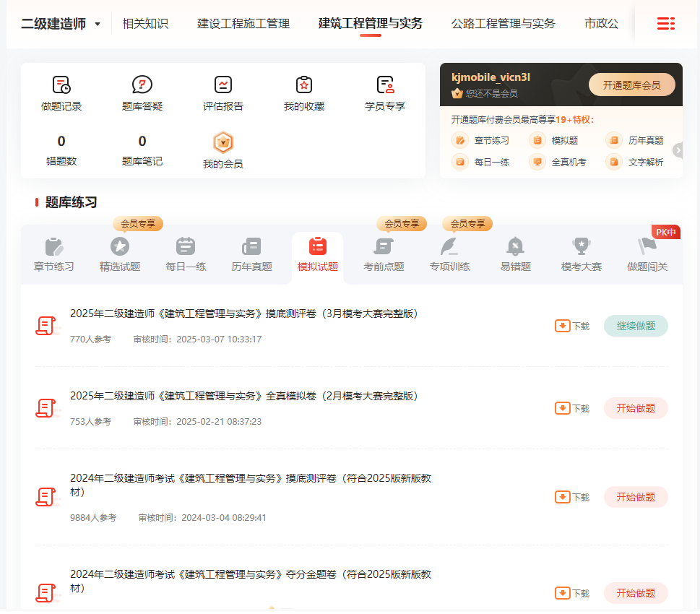Click download icon for 3月模考大赛完整版 paper
The image size is (700, 614).
(563, 326)
